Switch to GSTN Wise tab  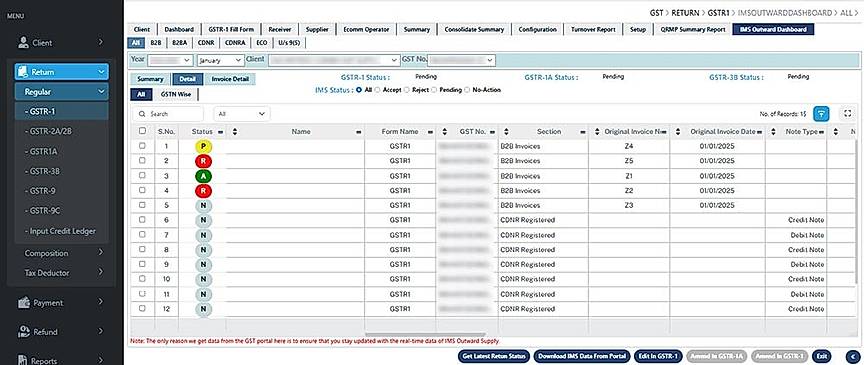(x=176, y=95)
